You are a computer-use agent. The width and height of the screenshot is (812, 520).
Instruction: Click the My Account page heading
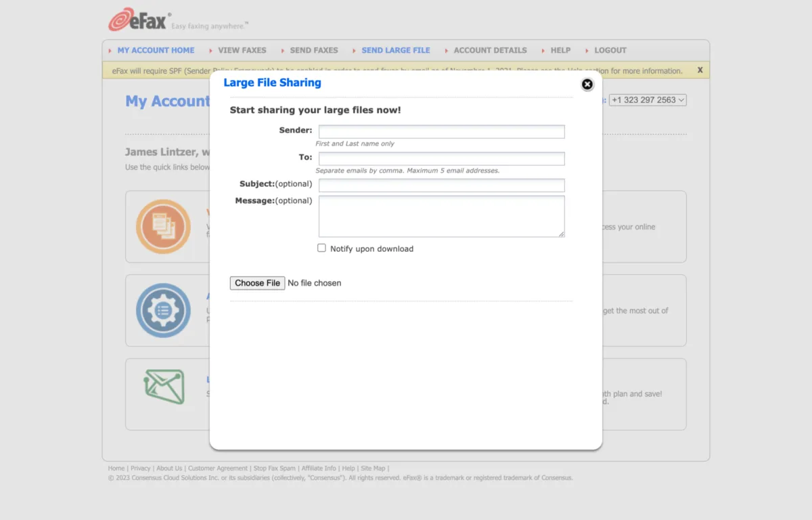[167, 101]
